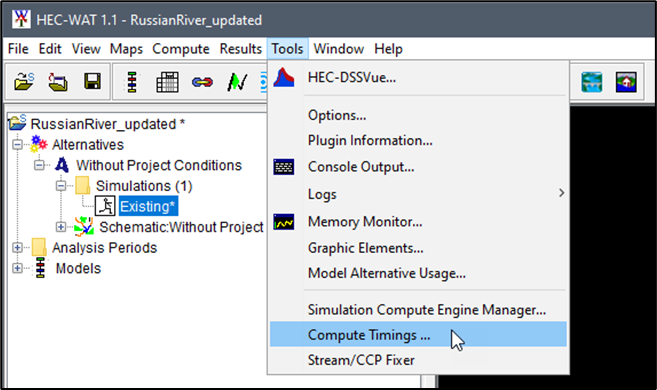Click the RussianRiver_updated study folder icon

[18, 123]
